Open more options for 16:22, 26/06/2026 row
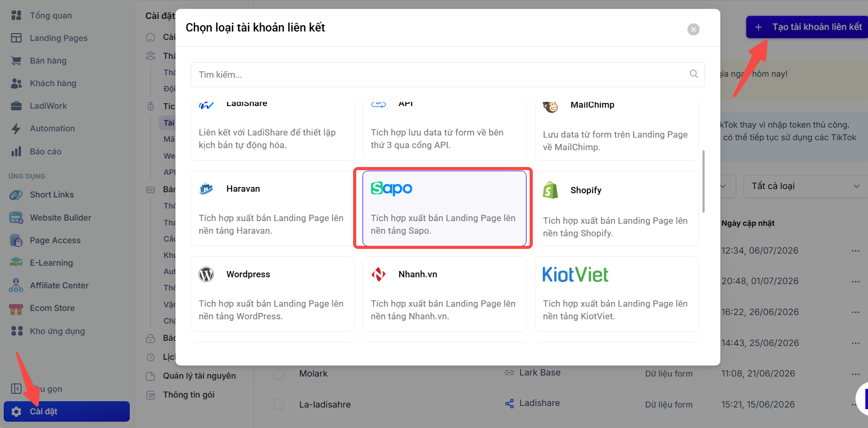868x428 pixels. tap(855, 312)
